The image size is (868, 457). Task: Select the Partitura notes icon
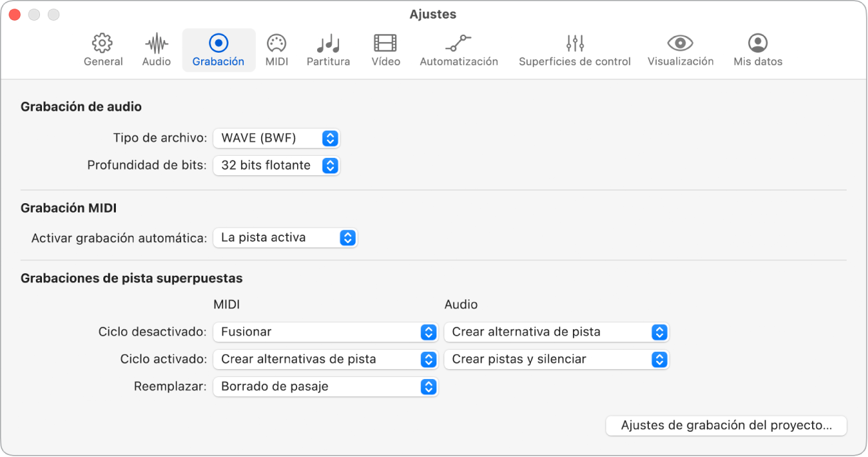[328, 44]
